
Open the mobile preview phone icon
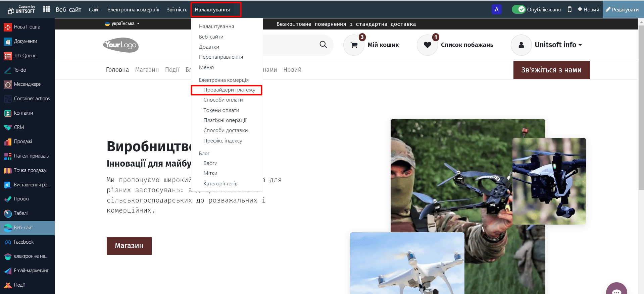point(569,9)
